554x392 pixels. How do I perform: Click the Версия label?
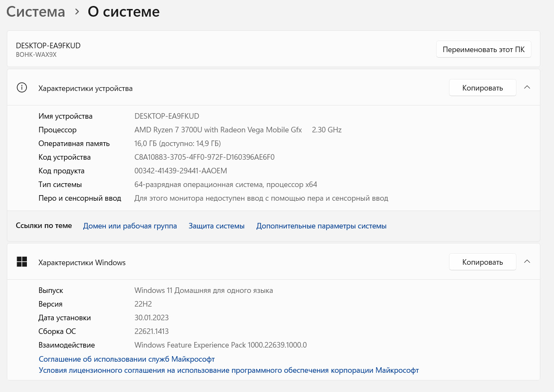click(50, 304)
